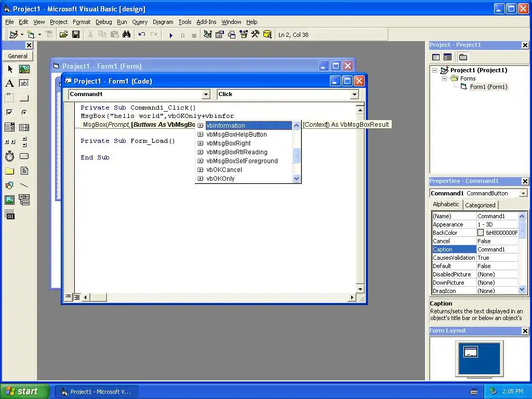Select the CommandButton tool in toolbox

point(24,98)
